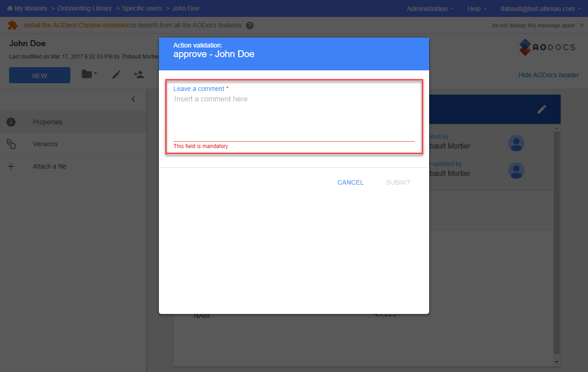Click the John Doe document title
Screen dimensions: 588x372
27,44
